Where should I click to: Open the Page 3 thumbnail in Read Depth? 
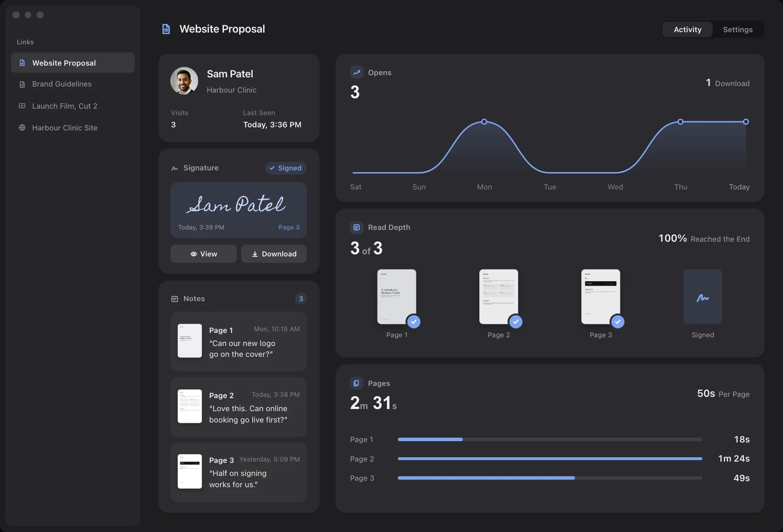(x=601, y=297)
